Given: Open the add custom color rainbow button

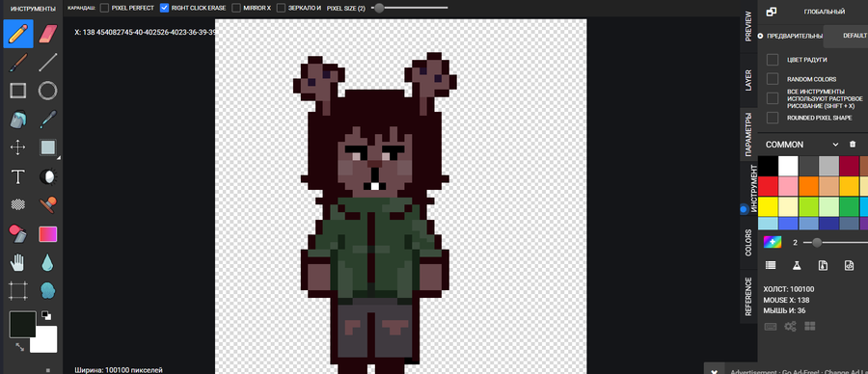Looking at the screenshot, I should (773, 242).
